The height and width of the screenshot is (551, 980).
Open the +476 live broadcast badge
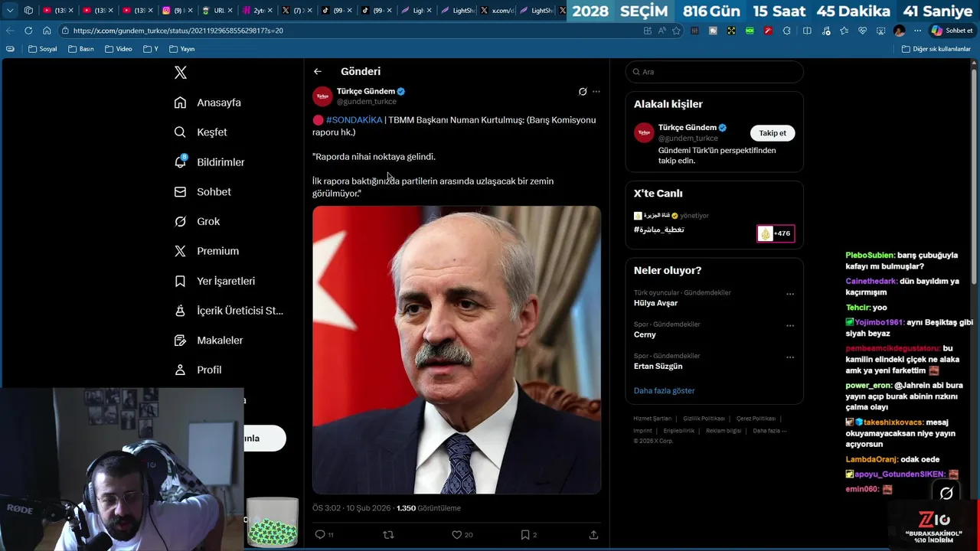(776, 233)
